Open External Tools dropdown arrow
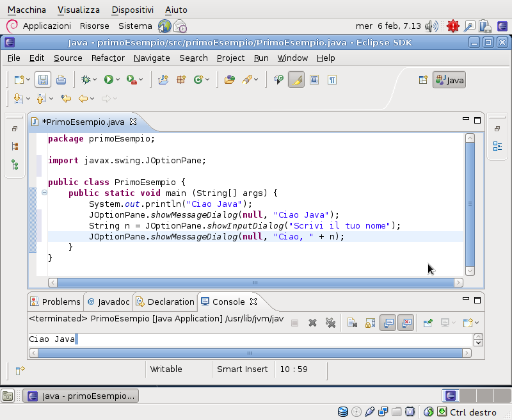This screenshot has height=420, width=512. pos(141,79)
